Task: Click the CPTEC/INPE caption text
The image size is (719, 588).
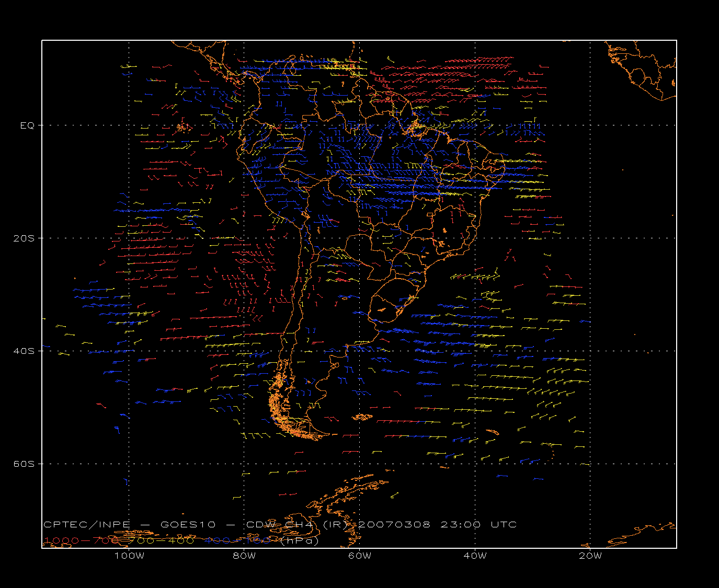Action: click(x=87, y=525)
